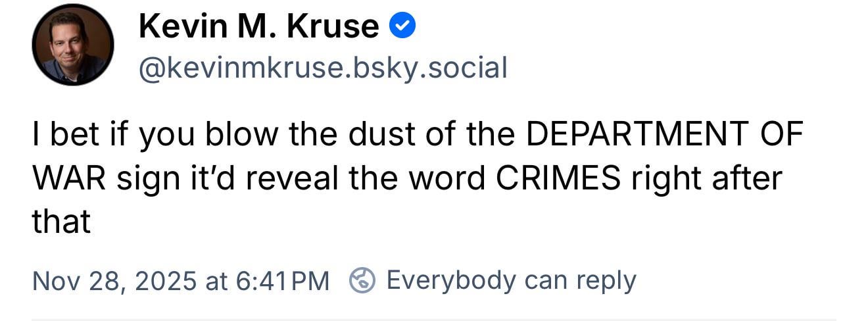
Task: Open the Kevin M. Kruse display name
Action: click(x=258, y=27)
